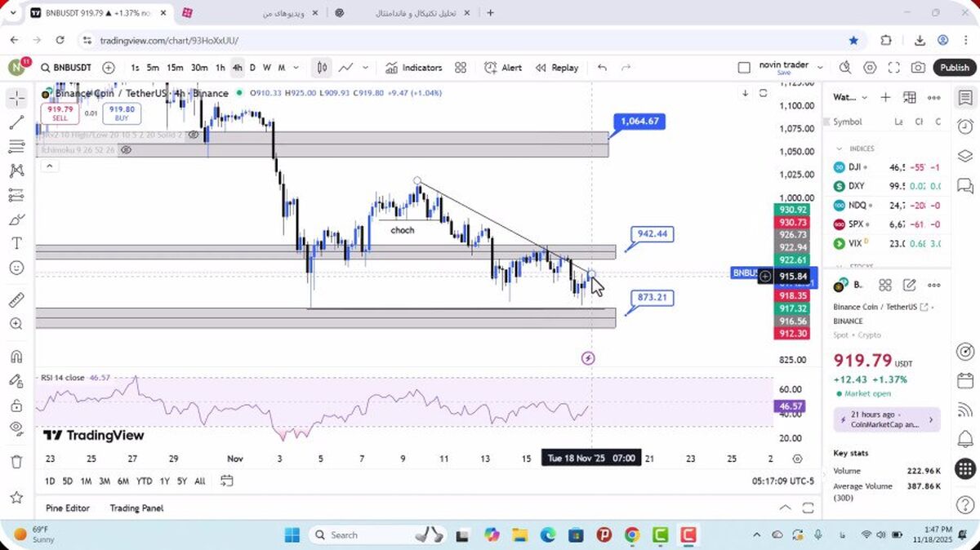The height and width of the screenshot is (550, 980).
Task: Create an Alert
Action: tap(503, 68)
